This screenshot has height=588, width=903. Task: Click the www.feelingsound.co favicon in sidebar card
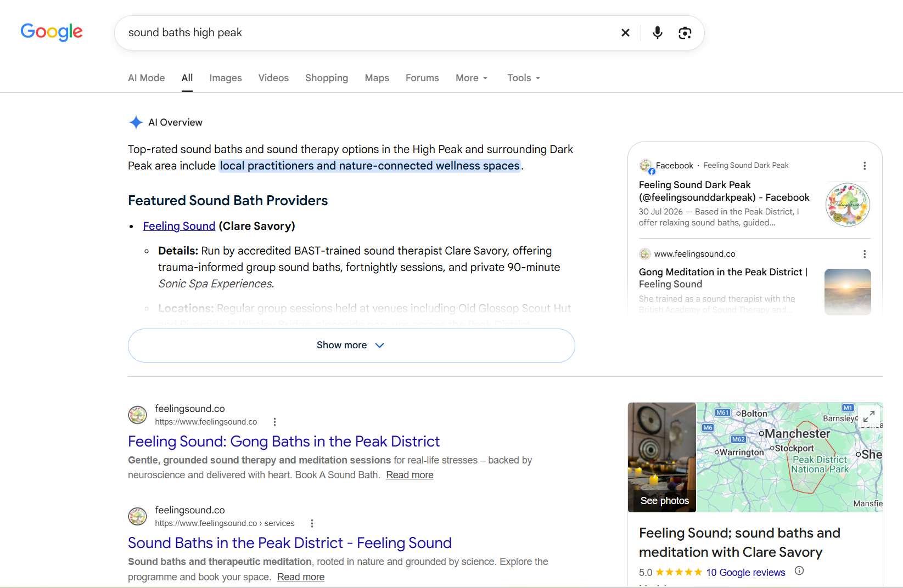coord(644,254)
